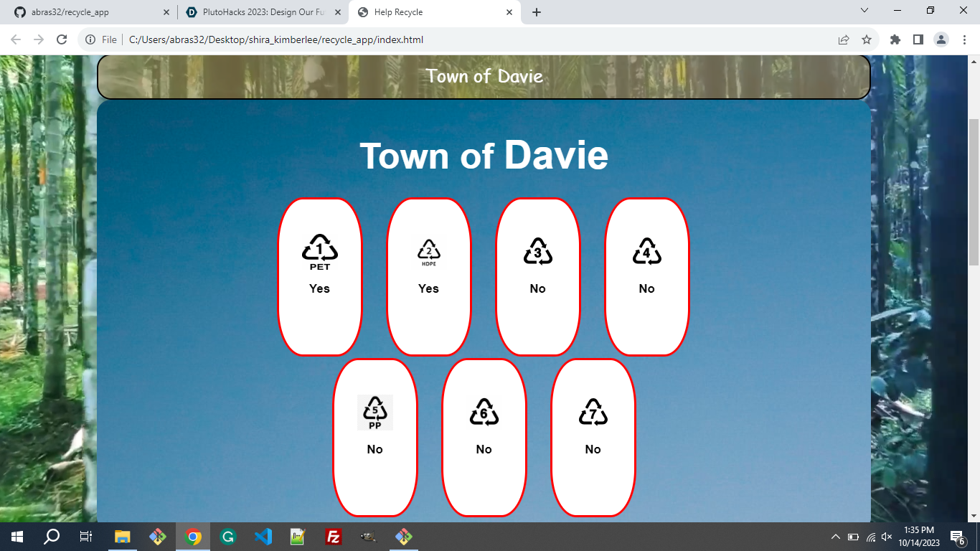This screenshot has height=551, width=980.
Task: Close the abras32/recycle_app tab
Action: (166, 12)
